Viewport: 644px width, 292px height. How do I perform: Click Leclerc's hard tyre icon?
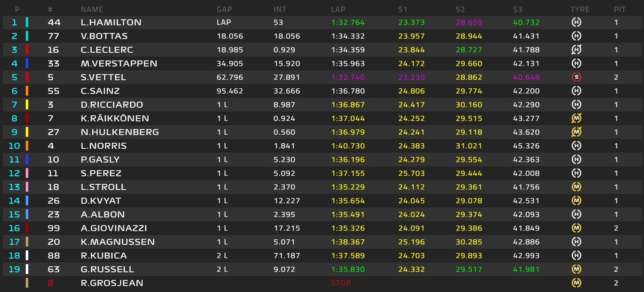click(577, 50)
